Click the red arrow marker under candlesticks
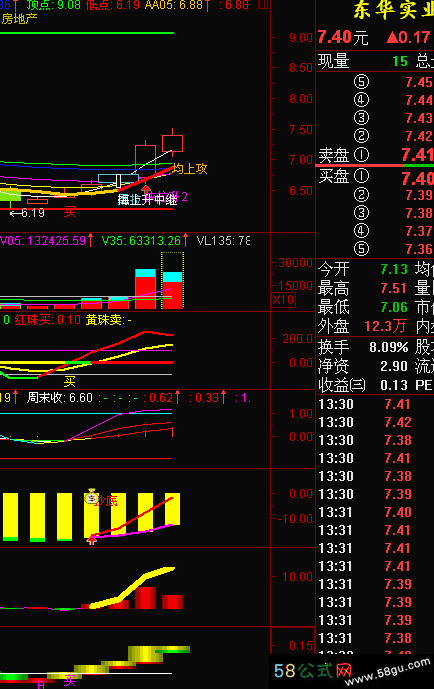Image resolution: width=434 pixels, height=689 pixels. 146,190
